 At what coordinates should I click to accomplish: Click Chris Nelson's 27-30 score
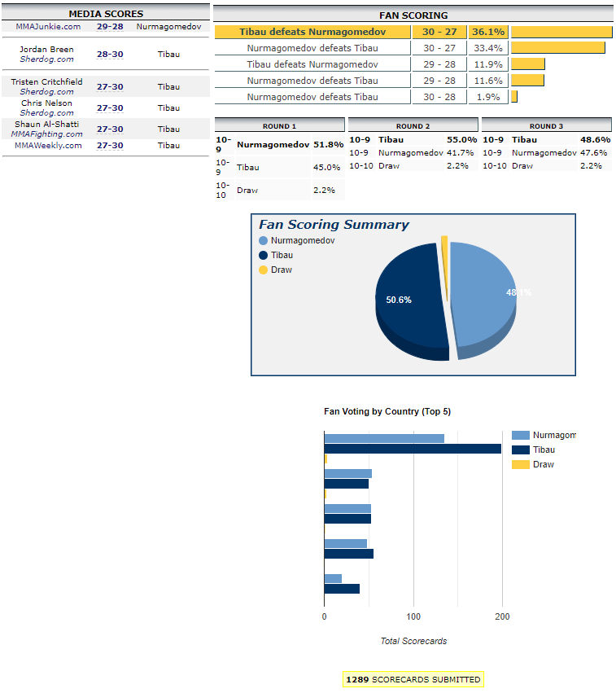[110, 107]
